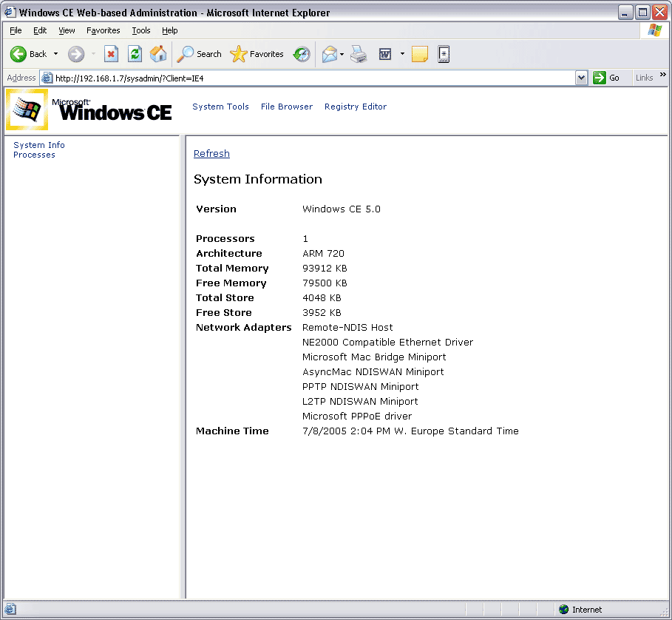Expand the Mail dropdown arrow

click(x=342, y=55)
